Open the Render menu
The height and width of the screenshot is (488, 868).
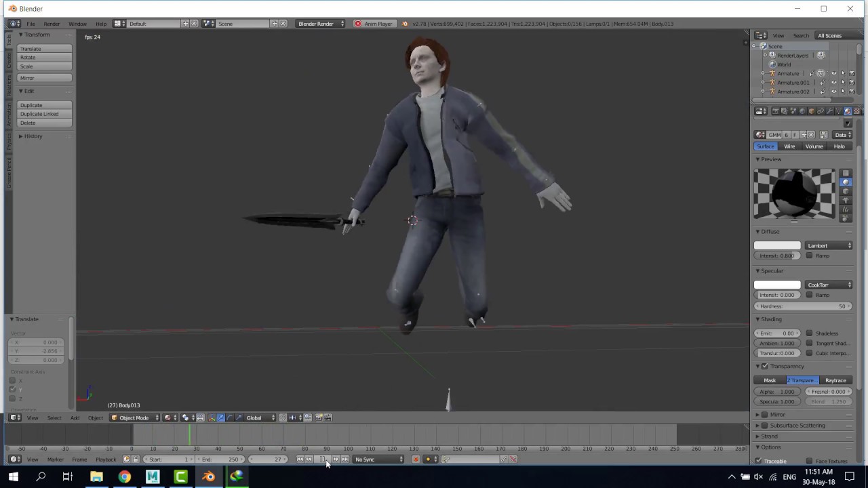point(52,24)
